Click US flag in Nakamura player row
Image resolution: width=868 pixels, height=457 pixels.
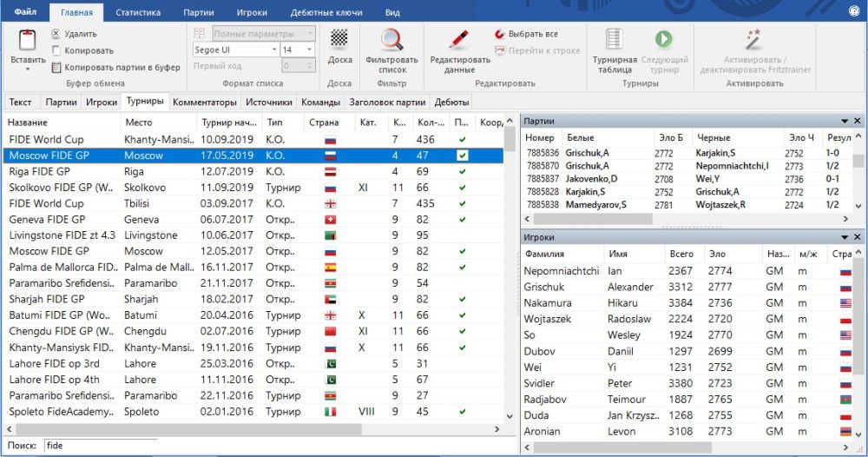click(x=845, y=303)
